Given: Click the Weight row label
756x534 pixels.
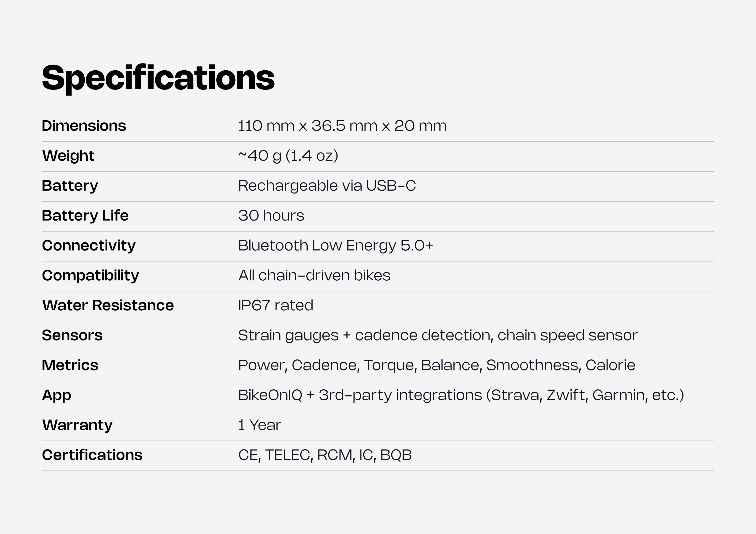Looking at the screenshot, I should click(68, 156).
